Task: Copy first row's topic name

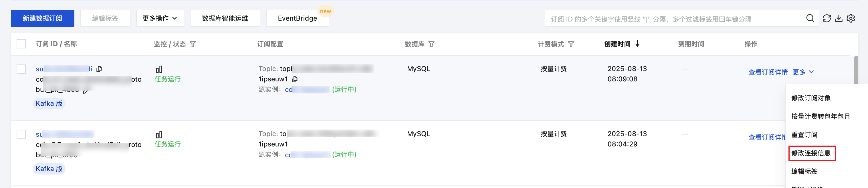Action: (x=295, y=79)
